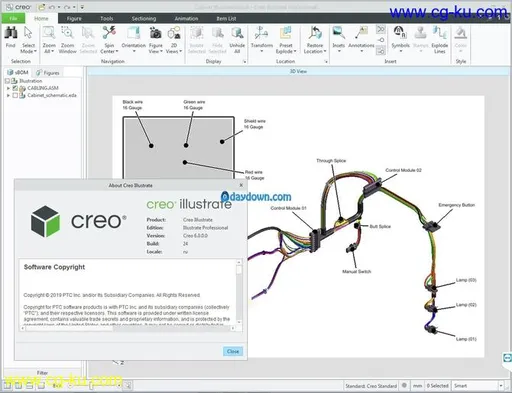Click the Annotations icon

pyautogui.click(x=361, y=33)
